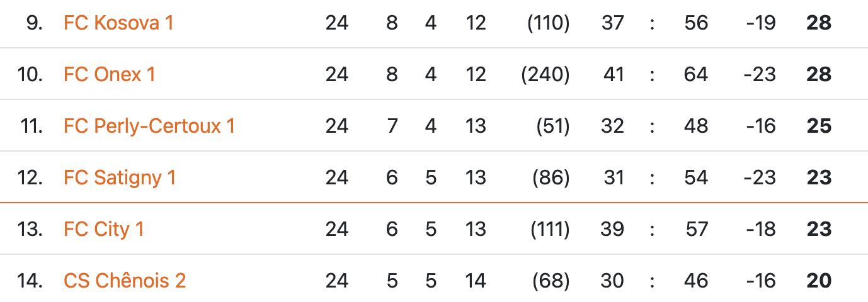Click FC Kosova 1's goal difference -19
This screenshot has width=868, height=302.
(760, 23)
